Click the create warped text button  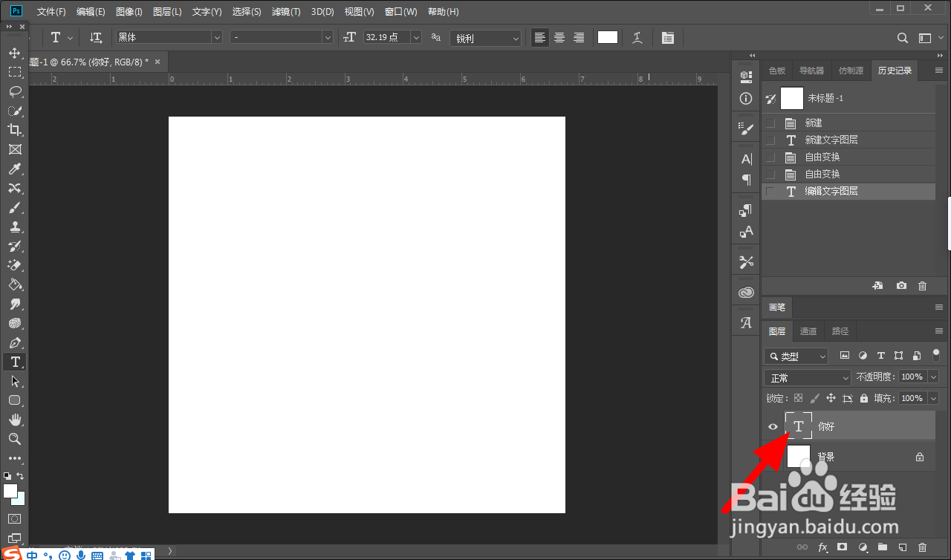(x=637, y=37)
